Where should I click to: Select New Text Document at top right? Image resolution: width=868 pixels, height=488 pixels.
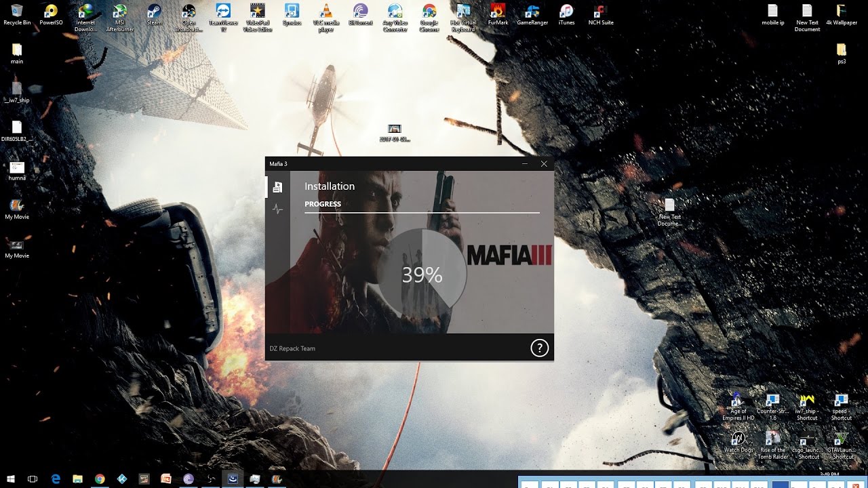click(x=807, y=18)
